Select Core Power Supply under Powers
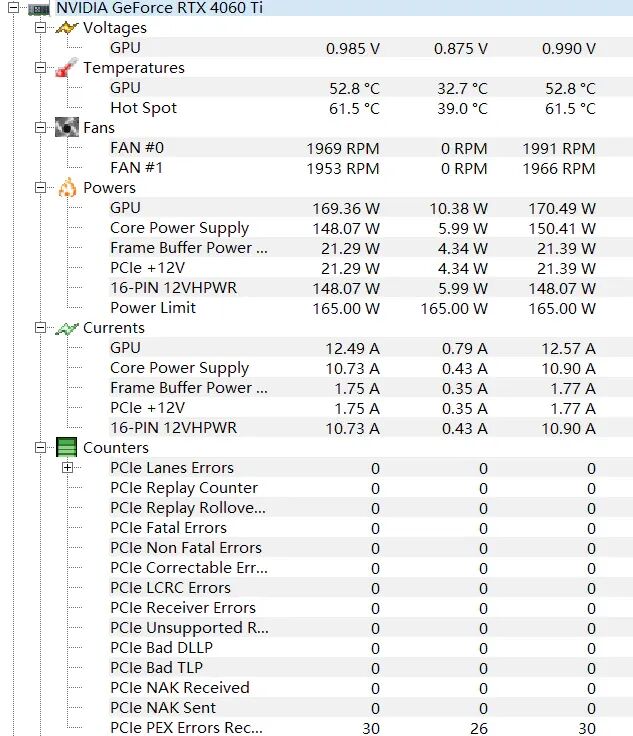The height and width of the screenshot is (736, 633). (371, 228)
